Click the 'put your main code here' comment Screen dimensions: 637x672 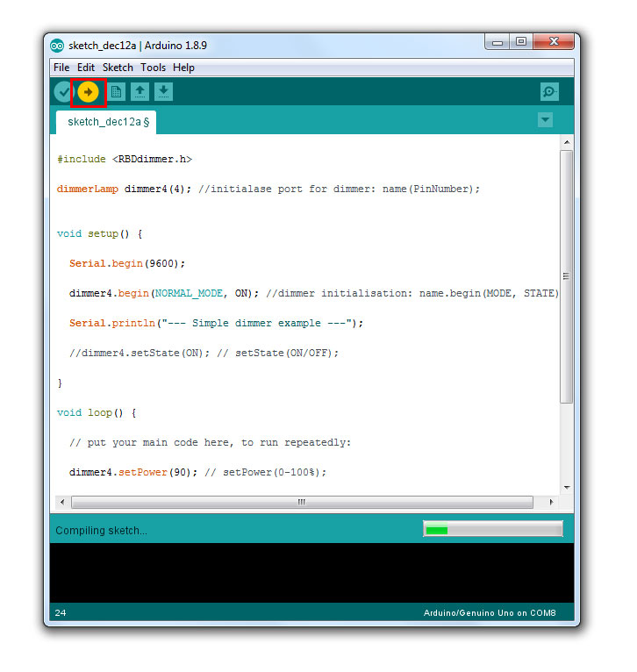tap(210, 443)
